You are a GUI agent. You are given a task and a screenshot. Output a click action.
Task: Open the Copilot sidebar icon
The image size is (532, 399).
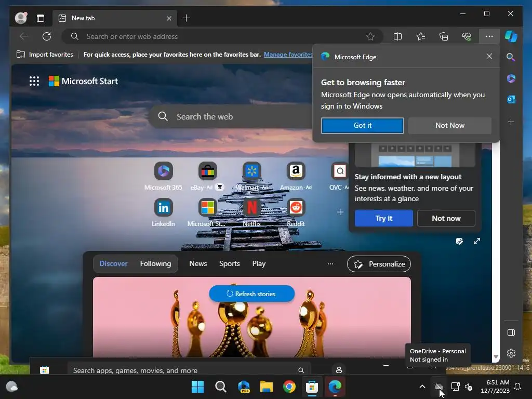511,36
